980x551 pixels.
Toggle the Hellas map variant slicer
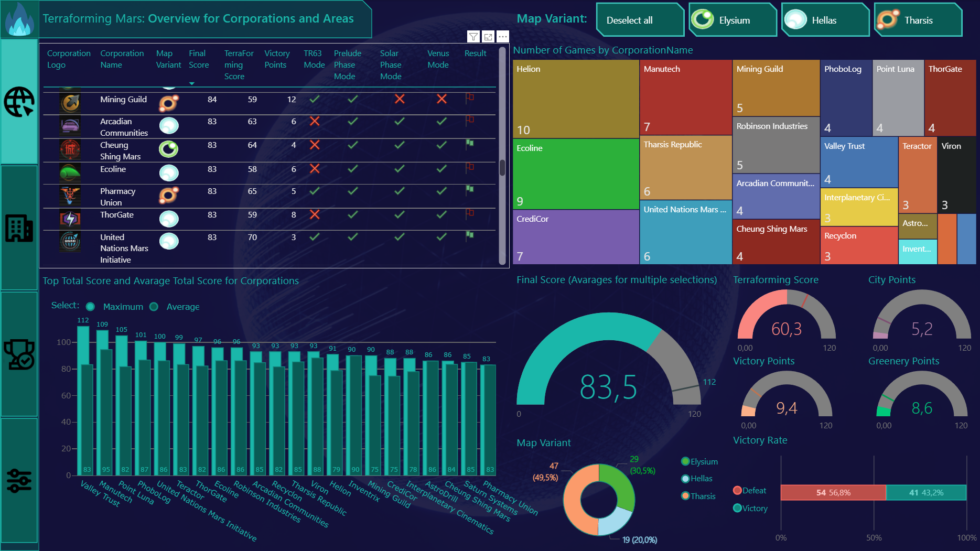click(x=825, y=19)
